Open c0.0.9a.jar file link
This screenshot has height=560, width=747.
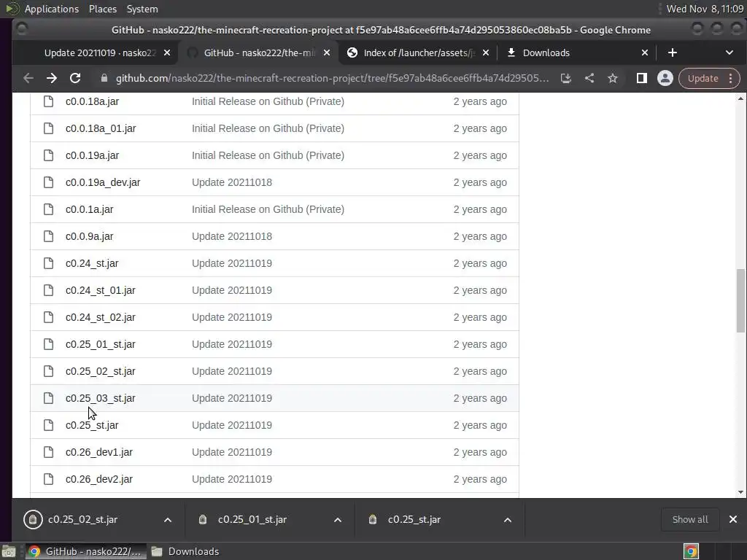[x=90, y=237]
